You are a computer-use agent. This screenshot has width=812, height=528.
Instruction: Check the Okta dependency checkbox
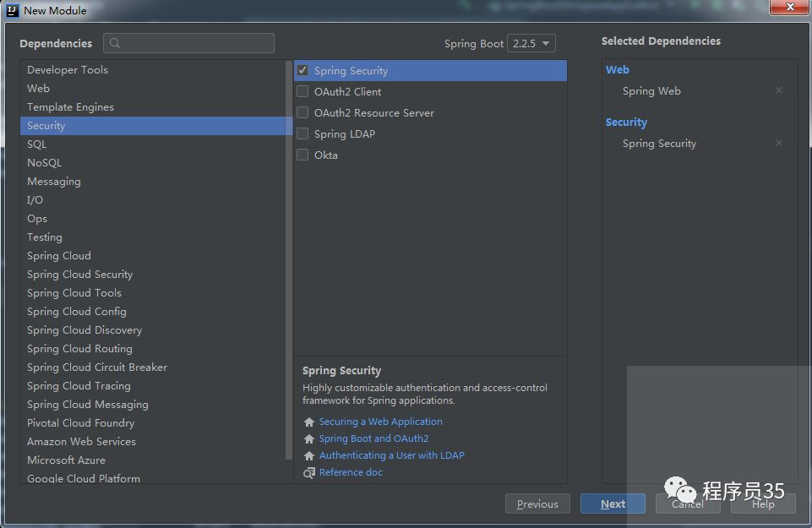(302, 155)
